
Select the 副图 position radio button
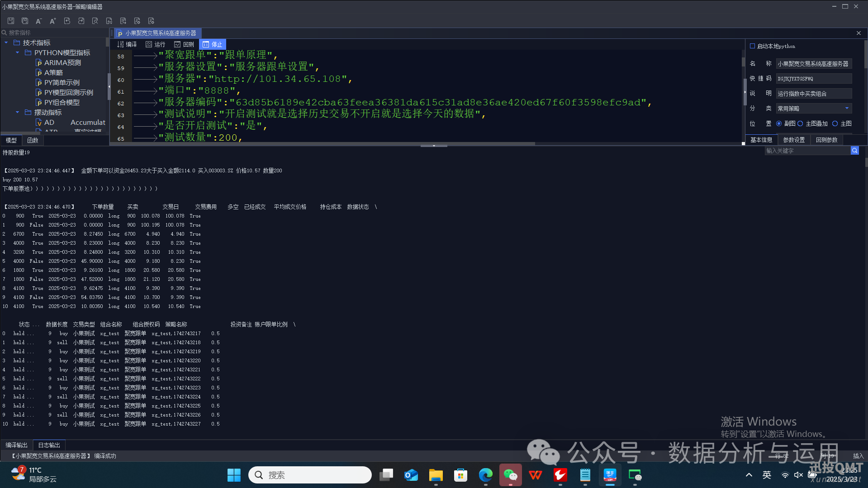click(779, 123)
